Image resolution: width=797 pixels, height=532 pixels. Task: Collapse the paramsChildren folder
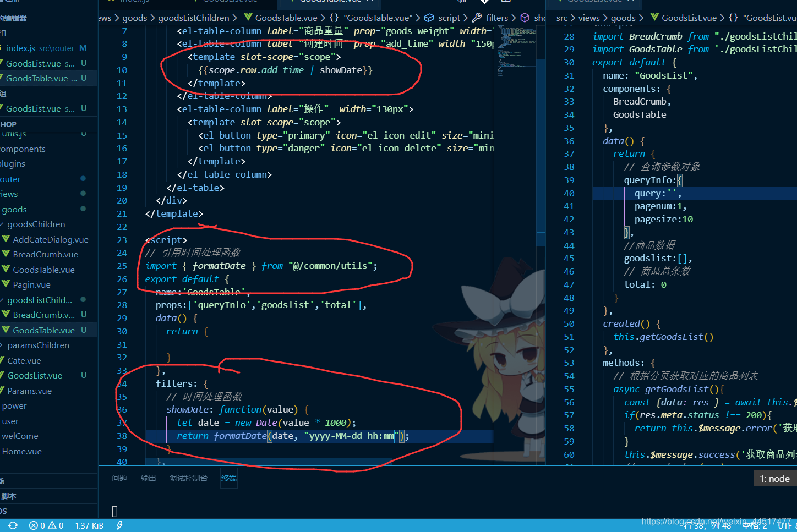(38, 345)
